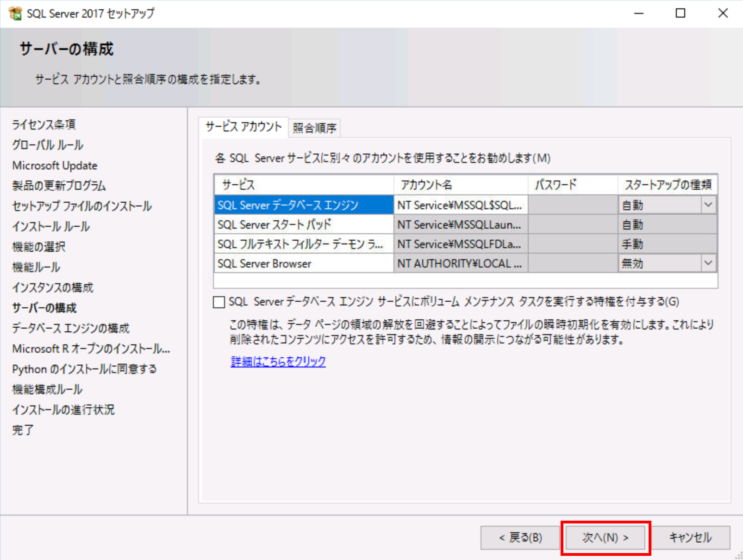This screenshot has width=743, height=560.
Task: Click the パスワード column header
Action: click(x=573, y=185)
